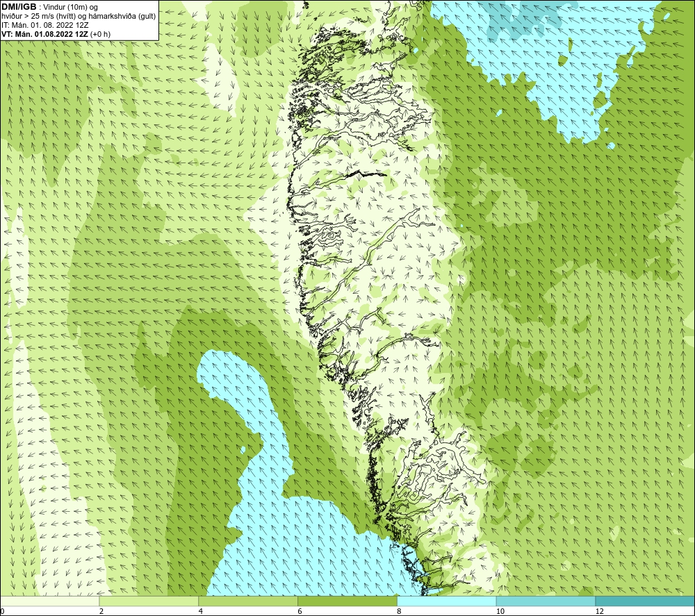Click the colorbar label 10

500,611
